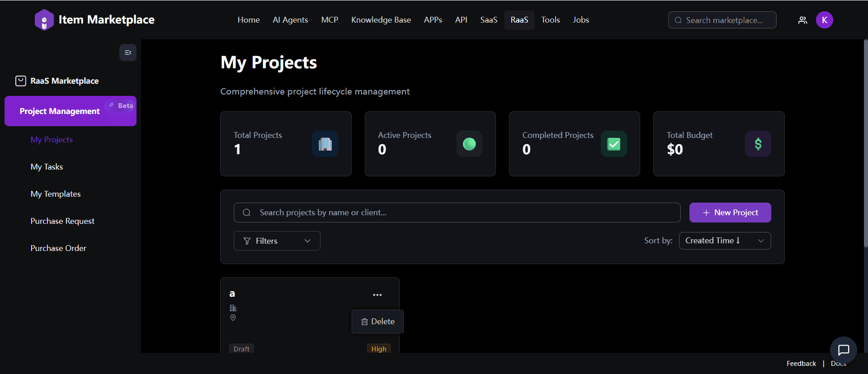Image resolution: width=868 pixels, height=374 pixels.
Task: Focus the Search projects by name field
Action: (457, 213)
